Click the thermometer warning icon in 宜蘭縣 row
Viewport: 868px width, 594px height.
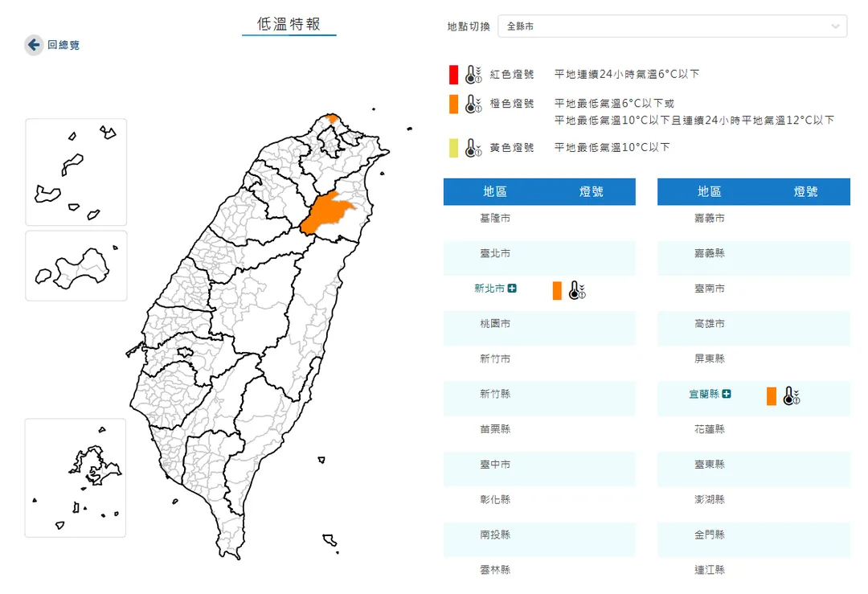(x=791, y=395)
